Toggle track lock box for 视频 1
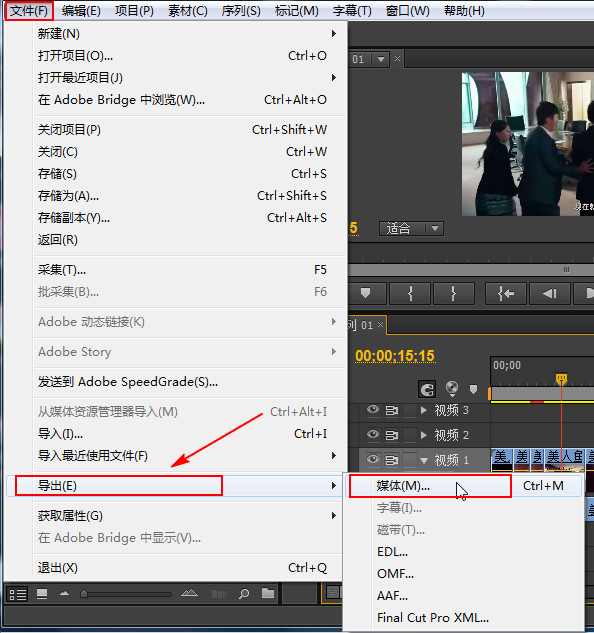The height and width of the screenshot is (633, 594). click(x=410, y=460)
